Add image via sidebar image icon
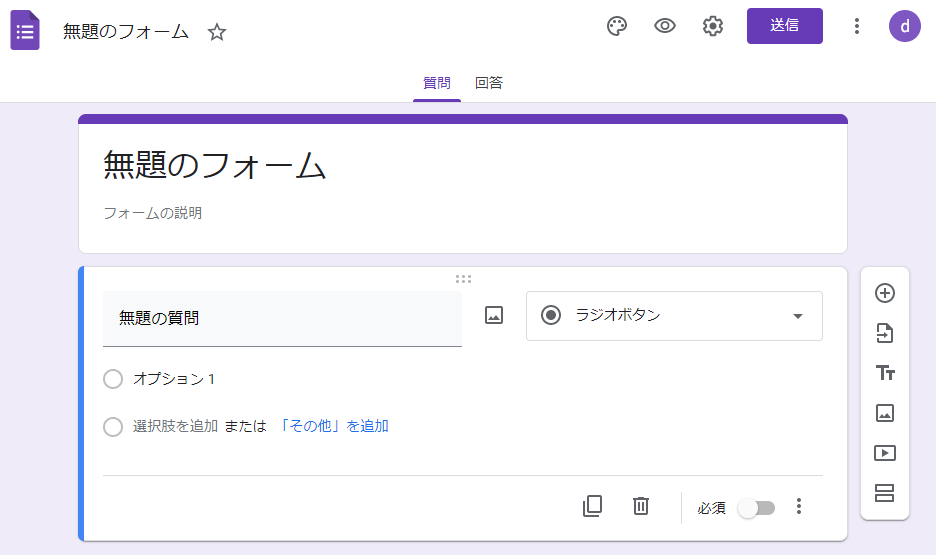Viewport: 936px width, 555px height. point(885,413)
